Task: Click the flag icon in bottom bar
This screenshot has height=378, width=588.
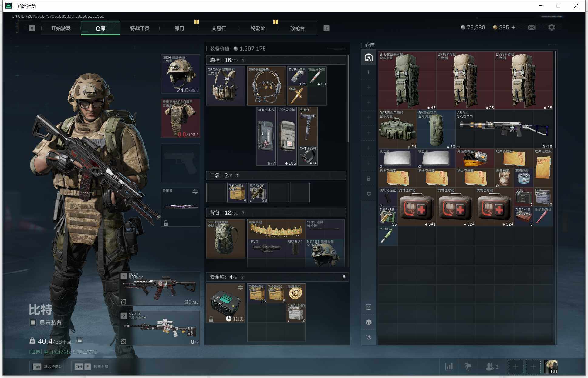Action: tap(468, 367)
